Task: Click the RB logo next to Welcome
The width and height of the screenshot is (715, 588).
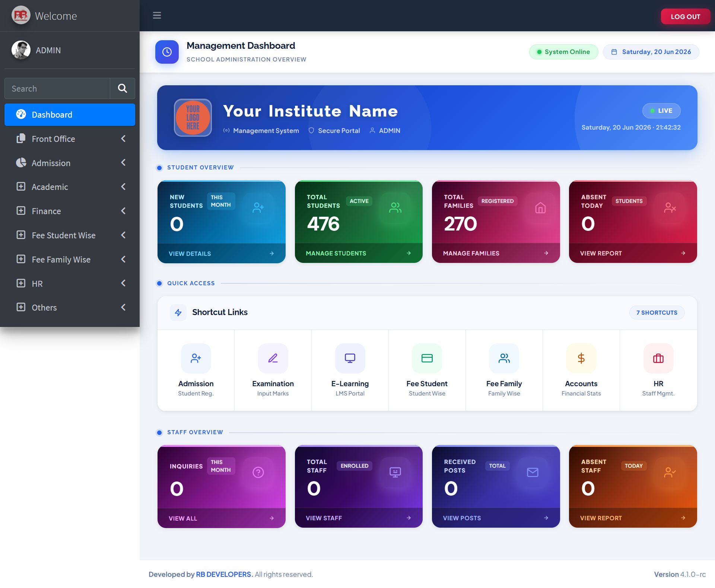Action: [x=21, y=15]
